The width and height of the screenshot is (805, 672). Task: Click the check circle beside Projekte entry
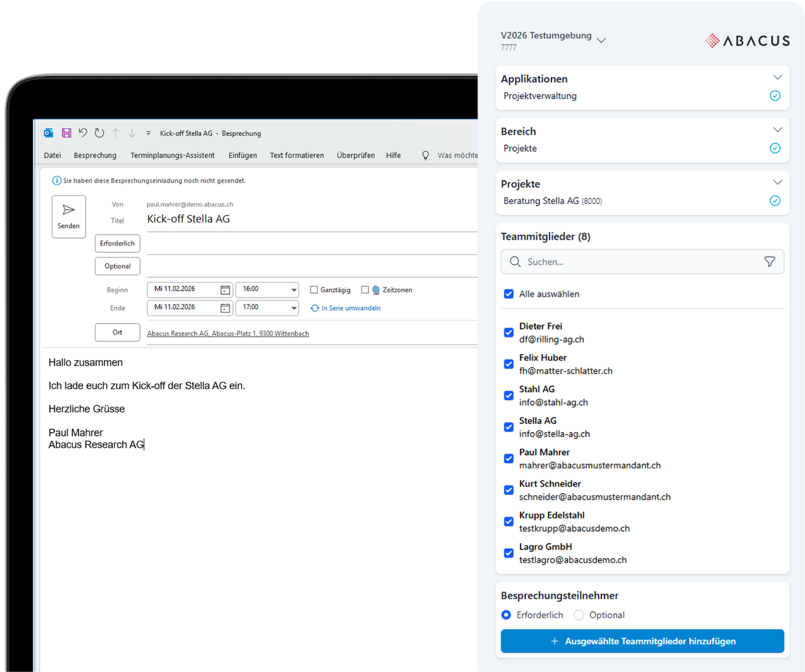point(775,148)
